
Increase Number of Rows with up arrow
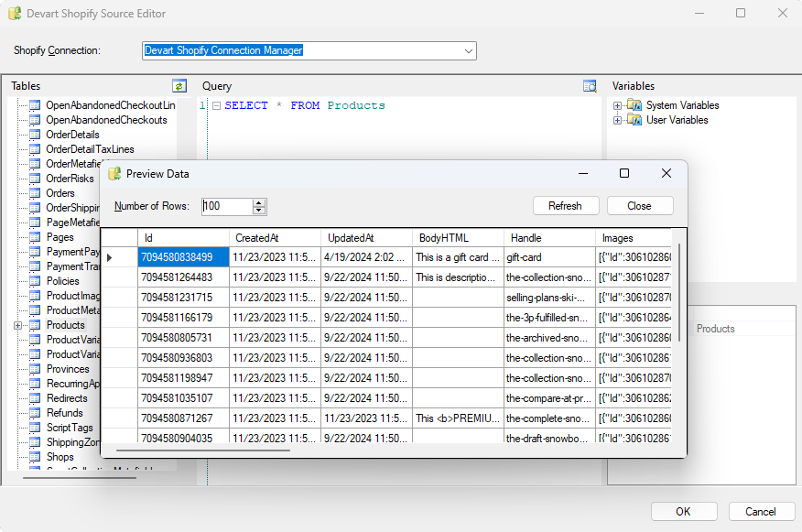259,203
